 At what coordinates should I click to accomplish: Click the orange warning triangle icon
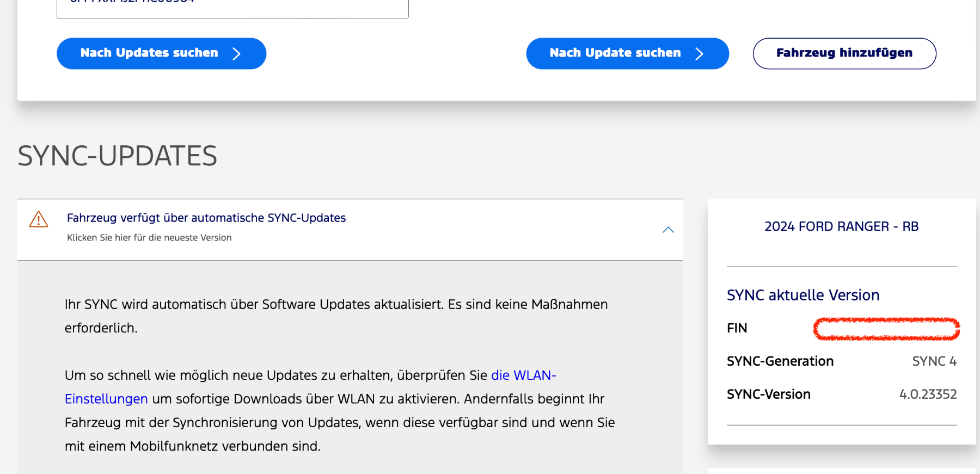click(x=39, y=219)
